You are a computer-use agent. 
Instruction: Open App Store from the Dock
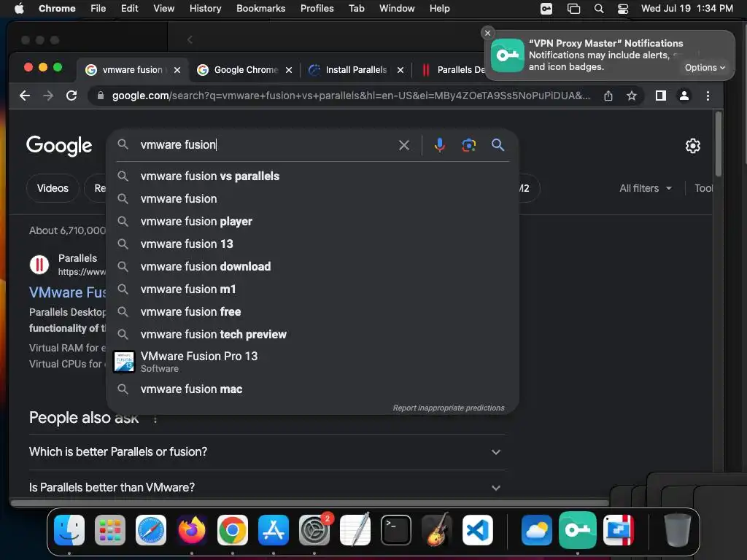[x=274, y=530]
